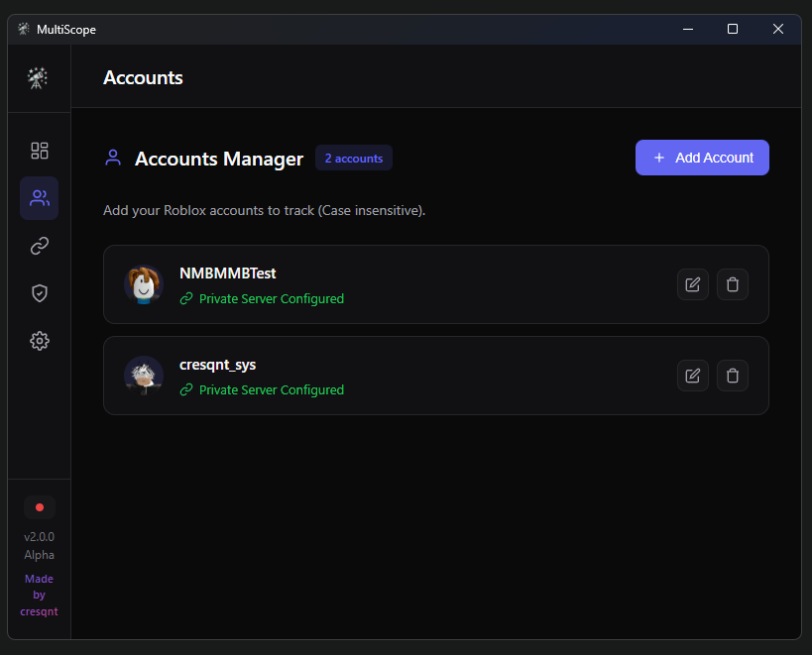Click the Accounts Manager person icon
812x655 pixels.
pyautogui.click(x=112, y=158)
